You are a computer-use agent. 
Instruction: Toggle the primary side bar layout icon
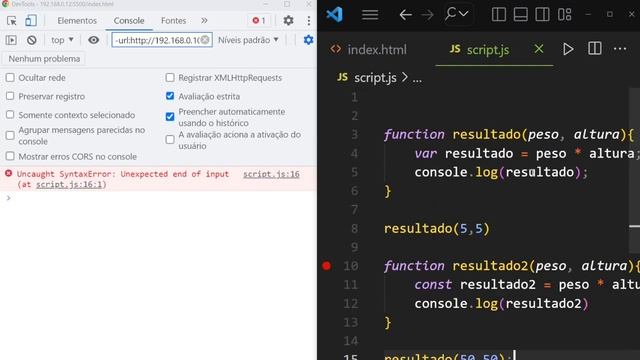point(499,14)
